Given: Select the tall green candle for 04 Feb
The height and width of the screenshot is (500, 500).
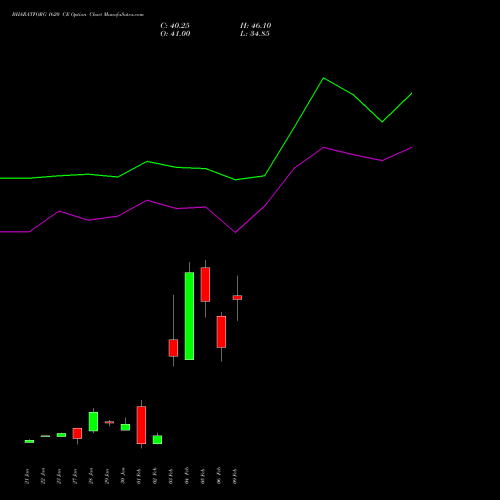Looking at the screenshot, I should tap(189, 316).
